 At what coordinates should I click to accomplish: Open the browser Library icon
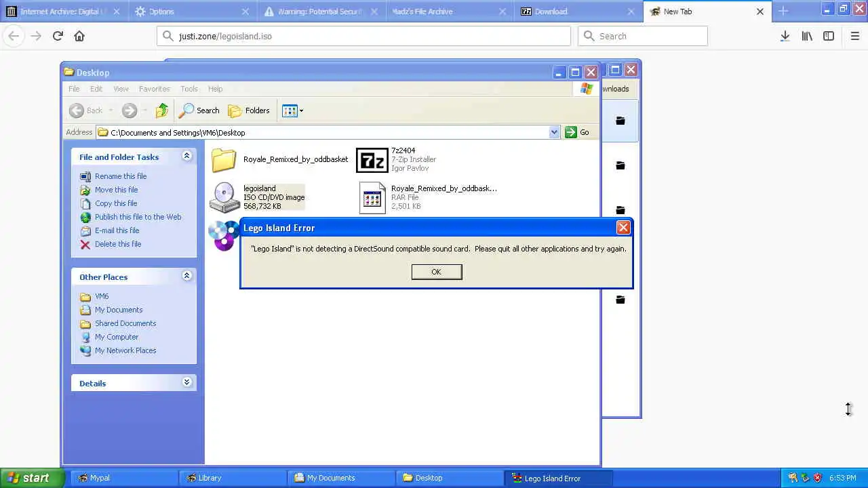807,36
